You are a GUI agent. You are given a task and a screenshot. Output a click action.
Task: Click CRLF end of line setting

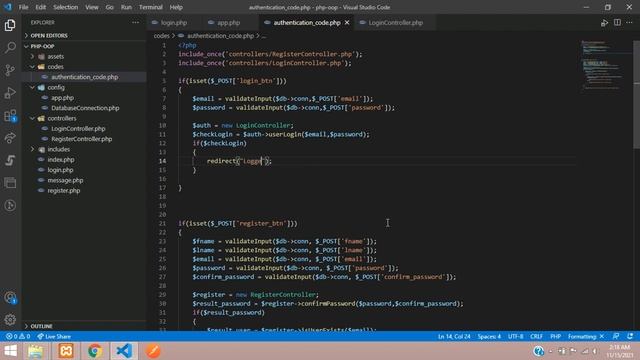(x=536, y=336)
